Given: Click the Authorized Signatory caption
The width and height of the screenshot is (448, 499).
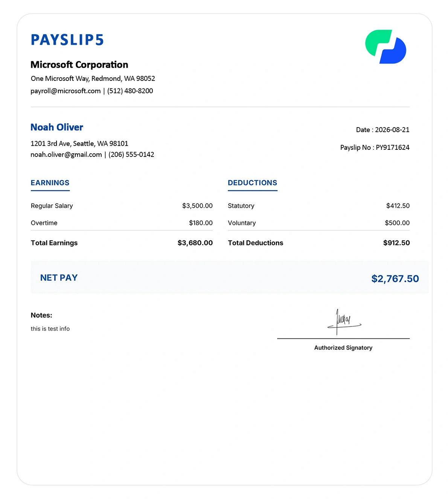Looking at the screenshot, I should pos(343,348).
